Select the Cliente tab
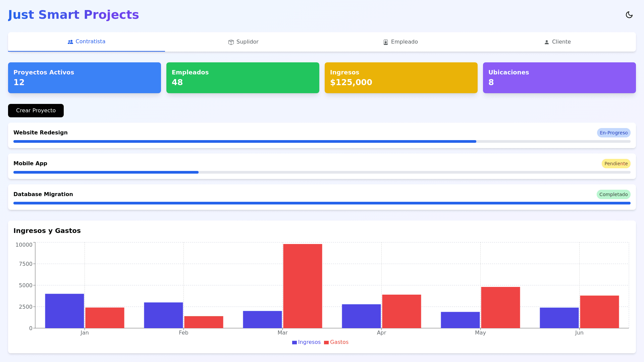Image resolution: width=644 pixels, height=362 pixels. (x=557, y=42)
